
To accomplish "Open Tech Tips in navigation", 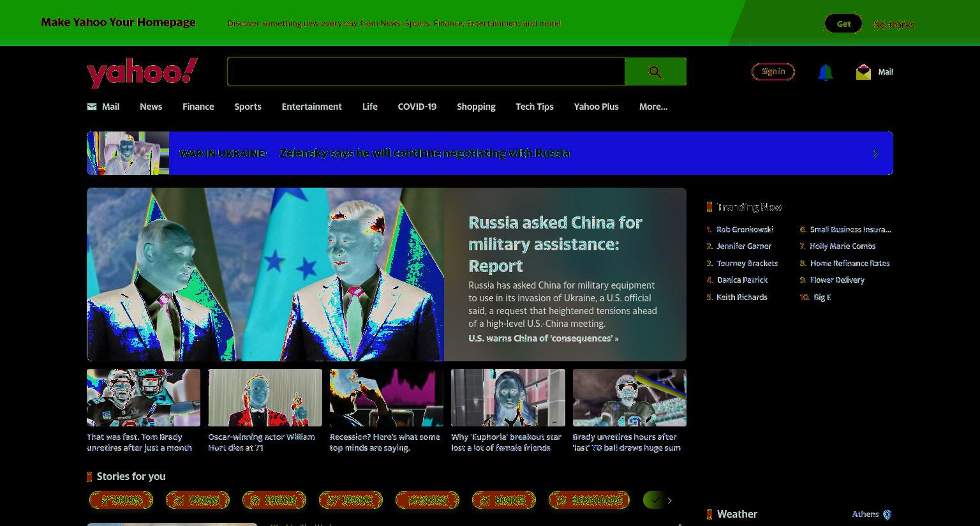I will tap(535, 107).
